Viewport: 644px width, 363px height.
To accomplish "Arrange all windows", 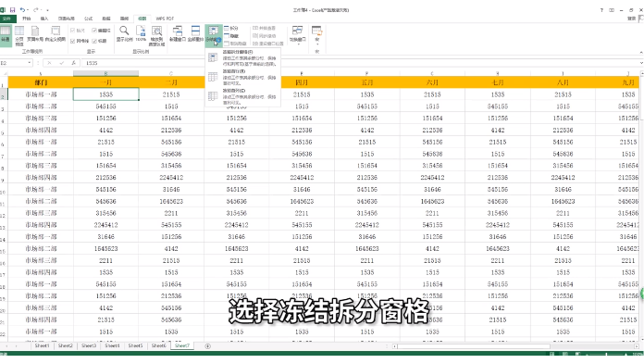I will [x=195, y=33].
